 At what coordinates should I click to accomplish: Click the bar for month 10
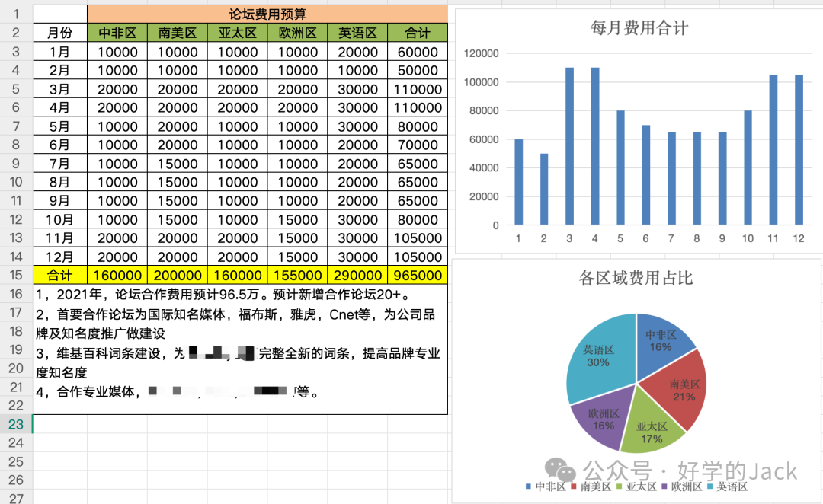coord(748,167)
